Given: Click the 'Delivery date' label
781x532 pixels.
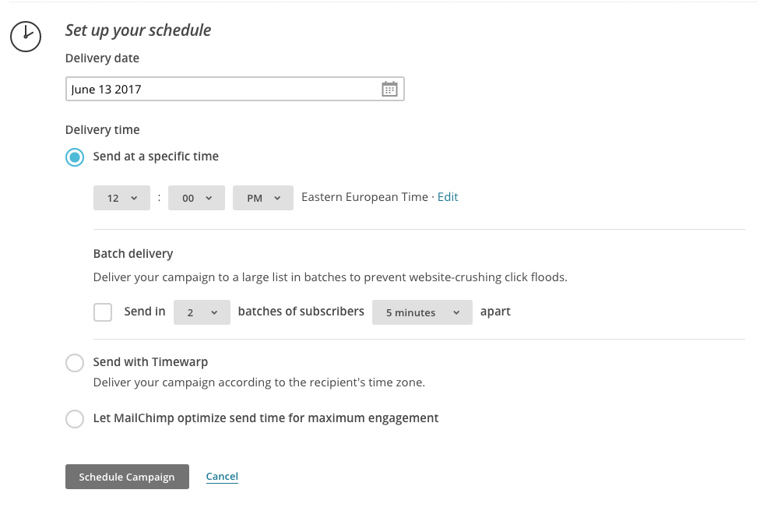Looking at the screenshot, I should click(103, 58).
